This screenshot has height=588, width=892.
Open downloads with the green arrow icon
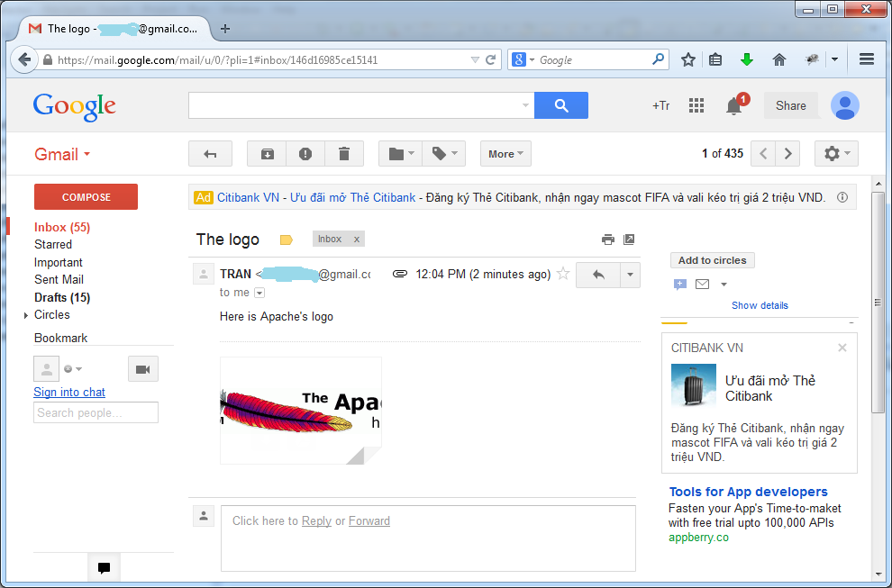tap(747, 59)
